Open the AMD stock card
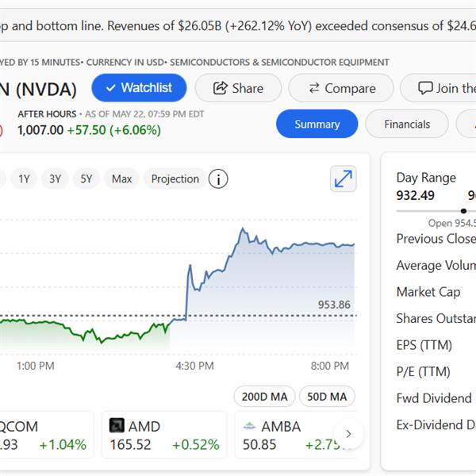476x476 pixels. click(164, 435)
